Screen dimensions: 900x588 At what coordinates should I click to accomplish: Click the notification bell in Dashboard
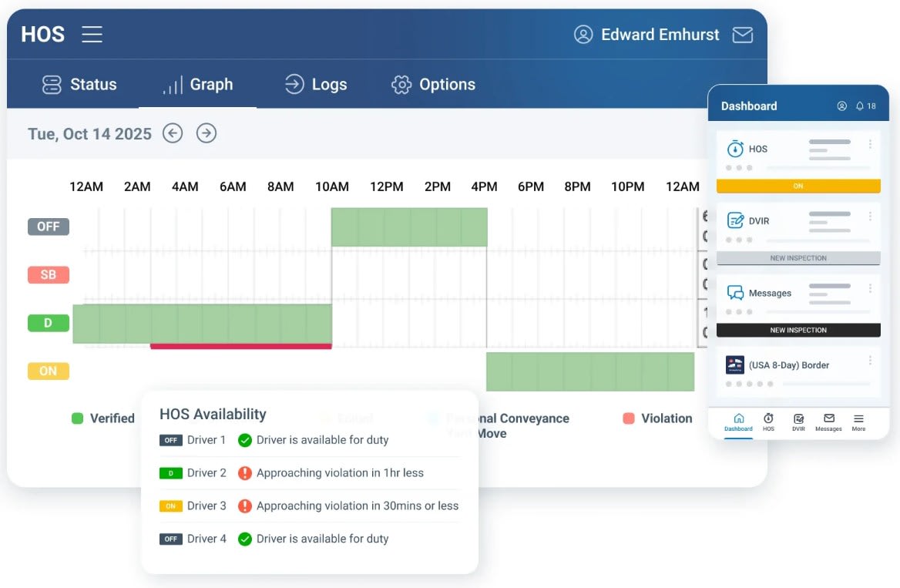[x=861, y=106]
